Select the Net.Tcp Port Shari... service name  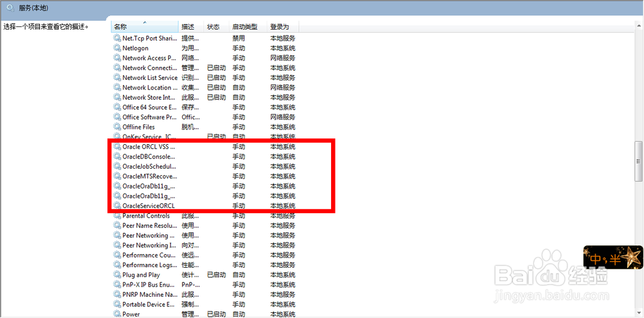150,38
